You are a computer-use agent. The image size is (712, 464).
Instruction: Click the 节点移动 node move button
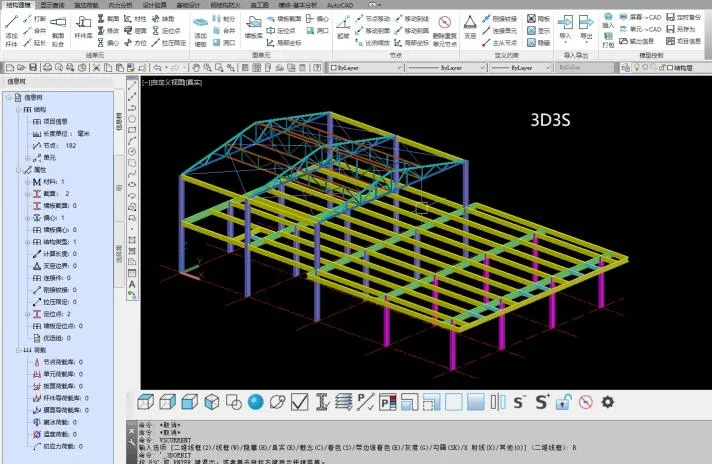(372, 19)
